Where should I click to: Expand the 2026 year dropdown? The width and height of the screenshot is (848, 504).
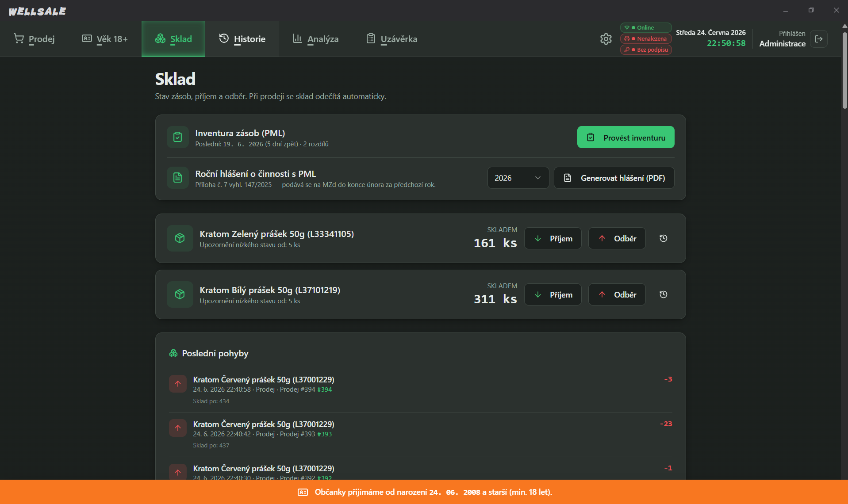518,178
